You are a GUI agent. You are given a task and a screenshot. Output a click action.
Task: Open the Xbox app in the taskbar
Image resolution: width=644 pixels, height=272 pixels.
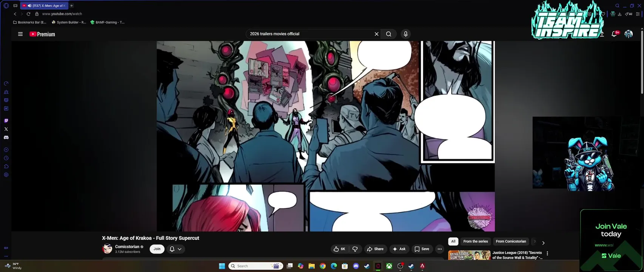389,266
